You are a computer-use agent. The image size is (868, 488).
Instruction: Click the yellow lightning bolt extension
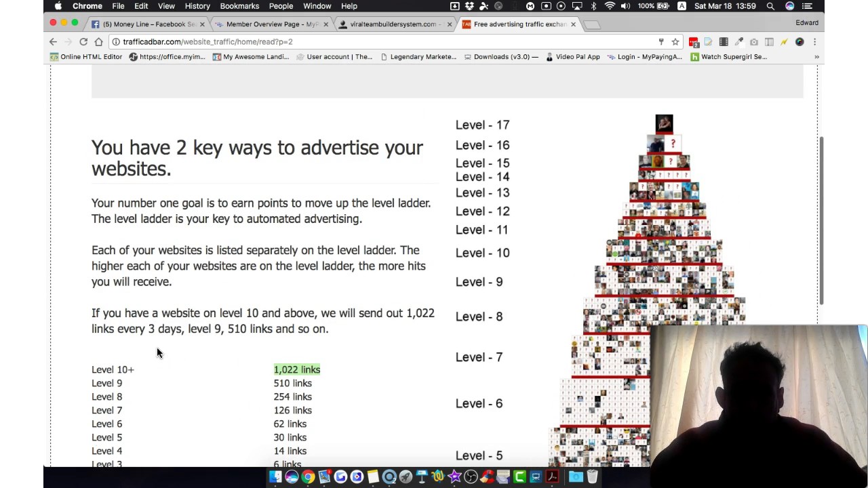[784, 42]
